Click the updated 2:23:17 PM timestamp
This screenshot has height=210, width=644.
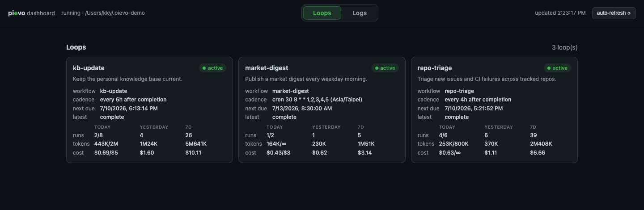[x=560, y=13]
